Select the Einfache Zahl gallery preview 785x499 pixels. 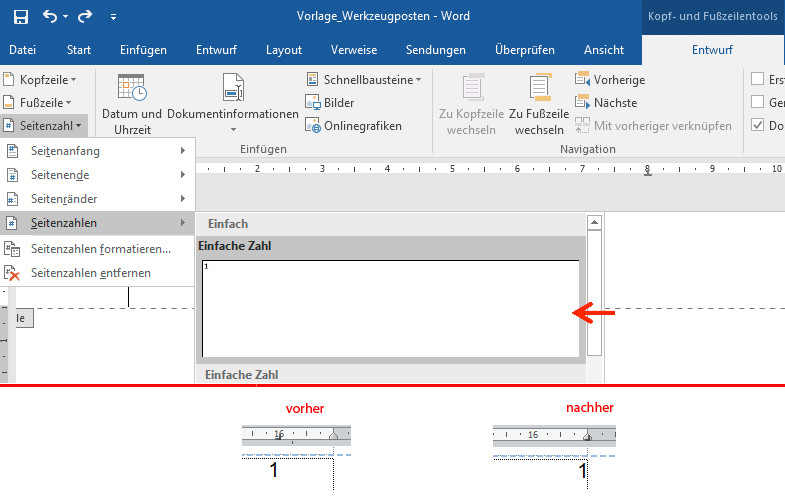coord(390,307)
